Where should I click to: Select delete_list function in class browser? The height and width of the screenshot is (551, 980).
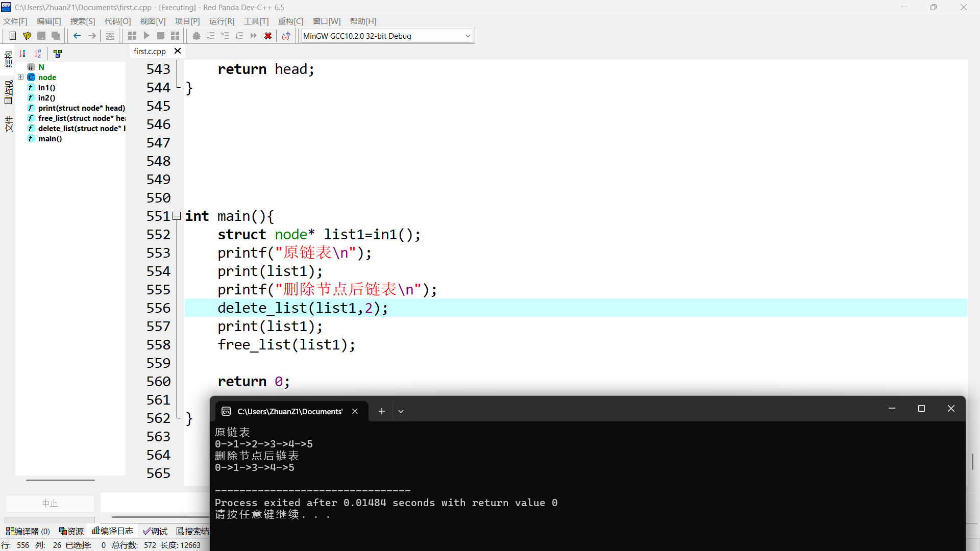tap(79, 128)
